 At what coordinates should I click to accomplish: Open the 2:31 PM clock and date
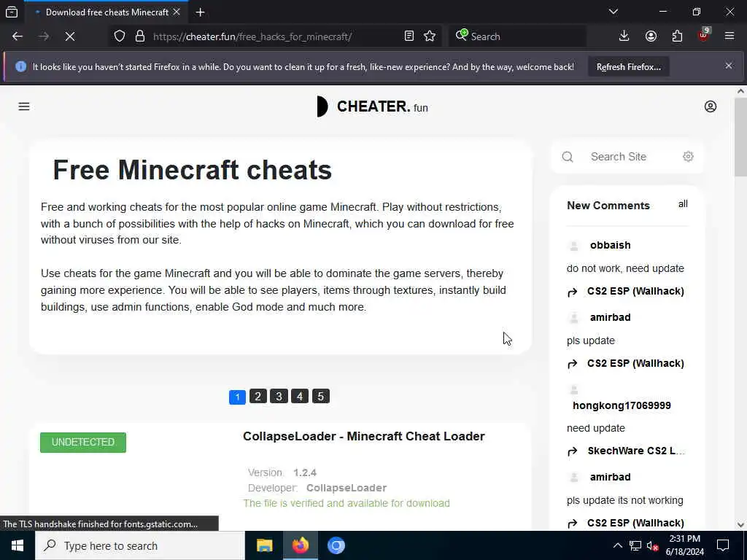684,545
